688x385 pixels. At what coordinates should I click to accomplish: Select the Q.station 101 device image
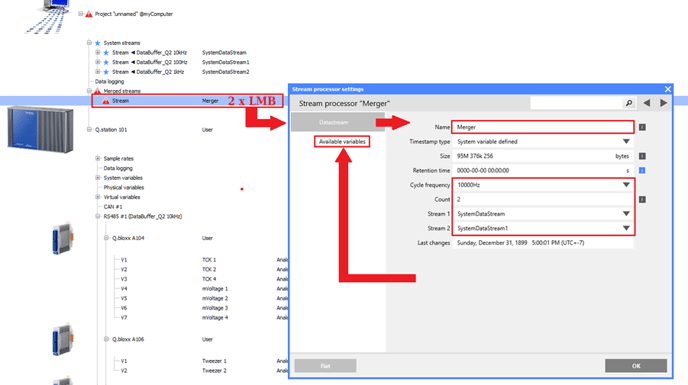point(40,129)
